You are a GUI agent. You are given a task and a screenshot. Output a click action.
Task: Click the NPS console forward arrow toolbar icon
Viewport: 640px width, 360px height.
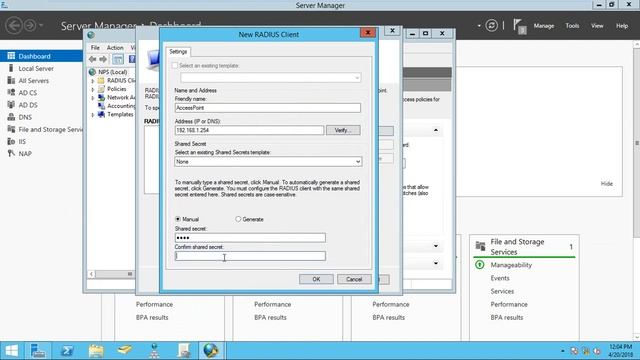point(103,59)
